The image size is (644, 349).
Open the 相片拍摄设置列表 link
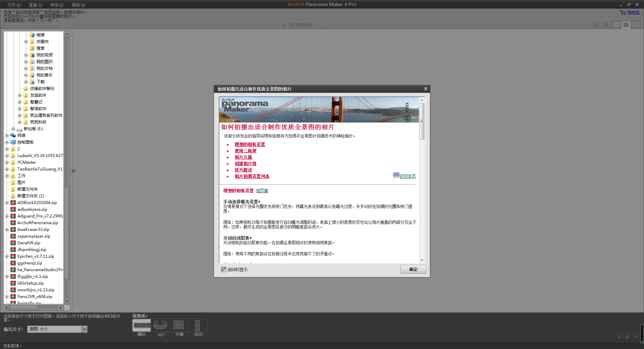[252, 177]
